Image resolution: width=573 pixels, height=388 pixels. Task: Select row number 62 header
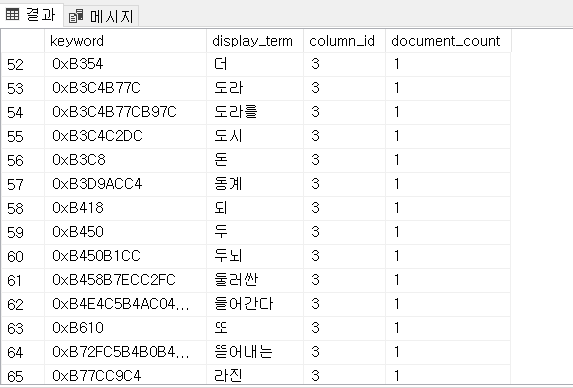pos(23,304)
